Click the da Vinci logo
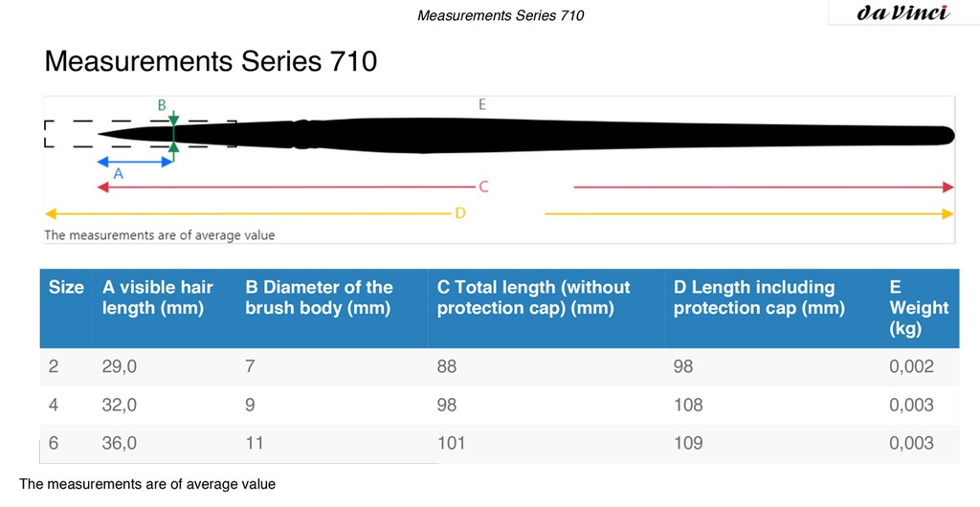Image resolution: width=980 pixels, height=507 pixels. click(902, 12)
